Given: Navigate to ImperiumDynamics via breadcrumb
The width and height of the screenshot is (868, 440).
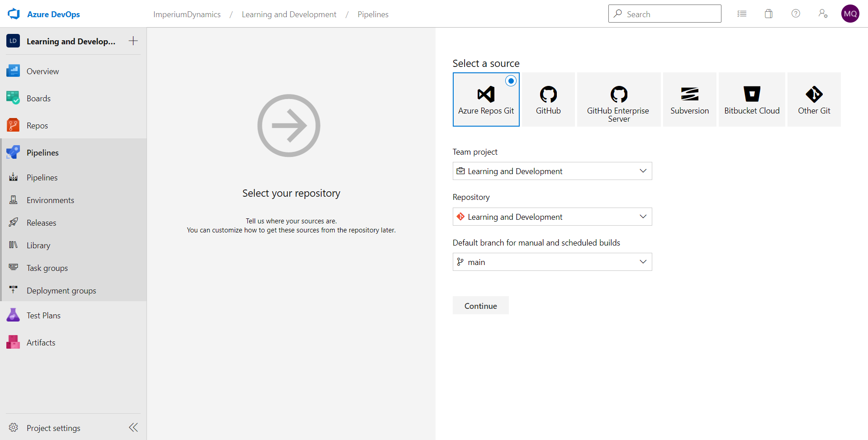Looking at the screenshot, I should [x=186, y=14].
